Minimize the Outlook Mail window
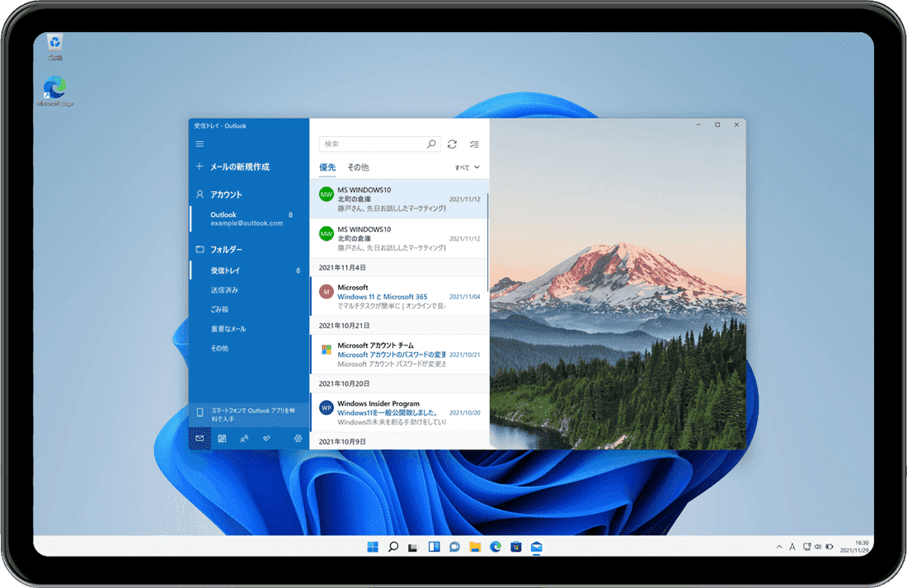 click(698, 125)
